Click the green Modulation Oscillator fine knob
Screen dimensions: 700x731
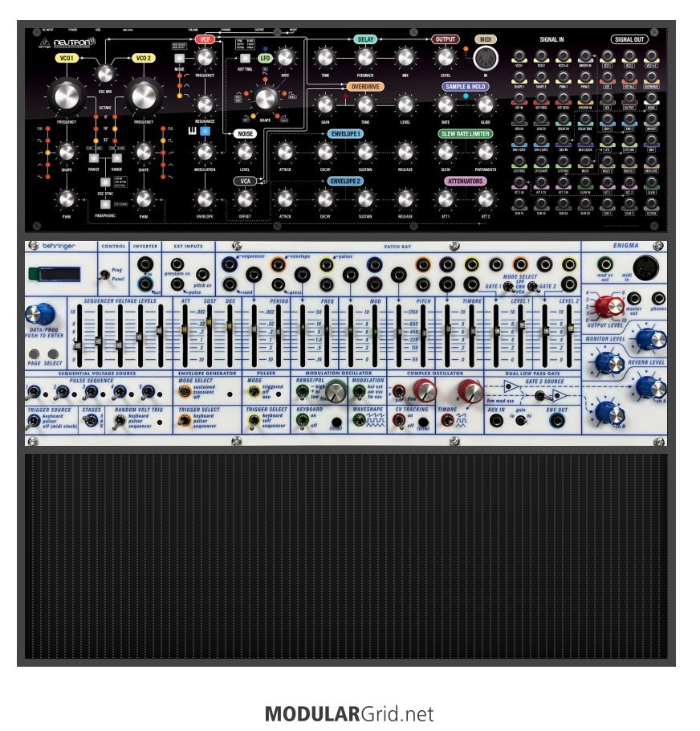point(336,392)
